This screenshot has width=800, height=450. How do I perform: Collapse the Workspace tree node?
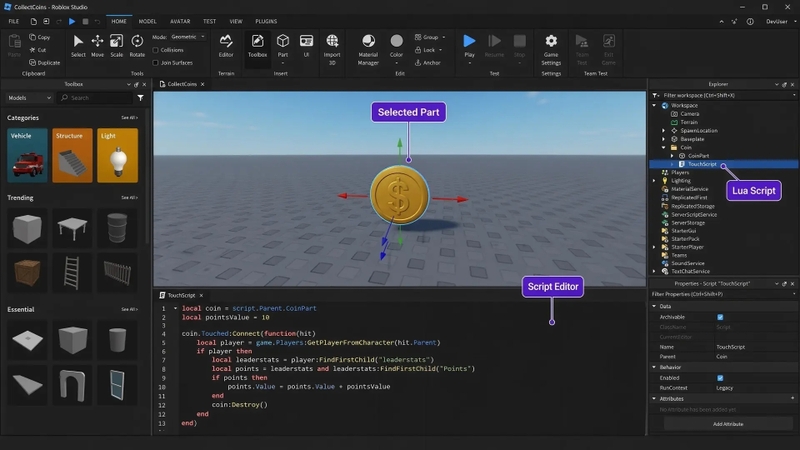[654, 106]
